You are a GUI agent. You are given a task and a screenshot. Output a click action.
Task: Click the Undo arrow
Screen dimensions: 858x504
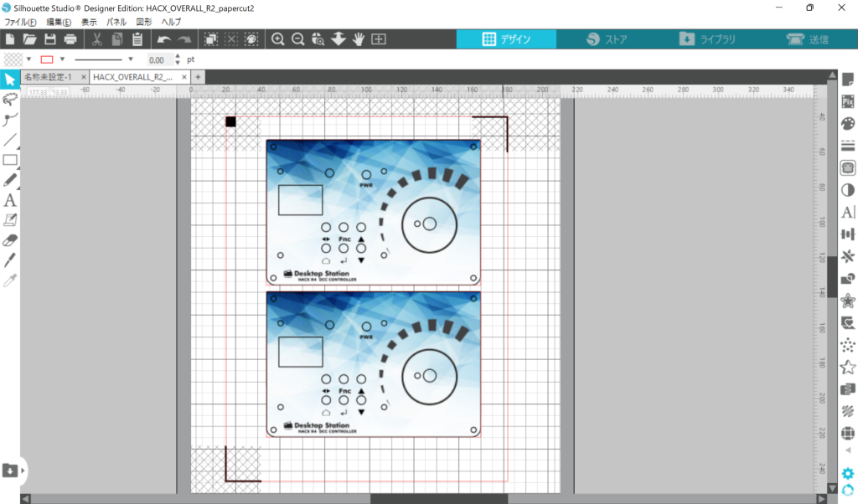(164, 39)
